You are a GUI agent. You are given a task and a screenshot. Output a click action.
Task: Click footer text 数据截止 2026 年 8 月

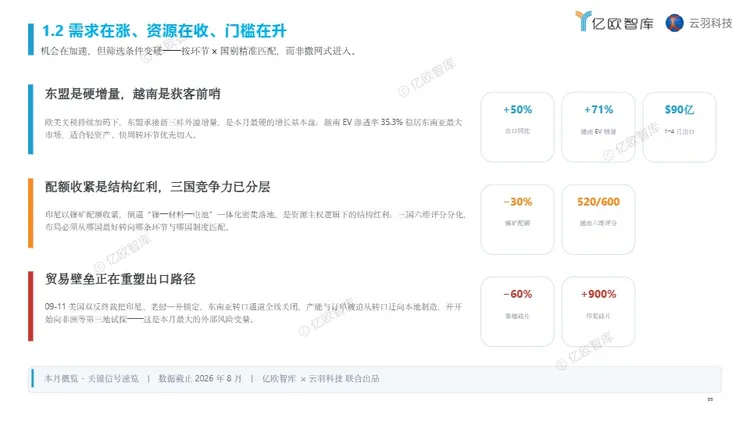[200, 378]
